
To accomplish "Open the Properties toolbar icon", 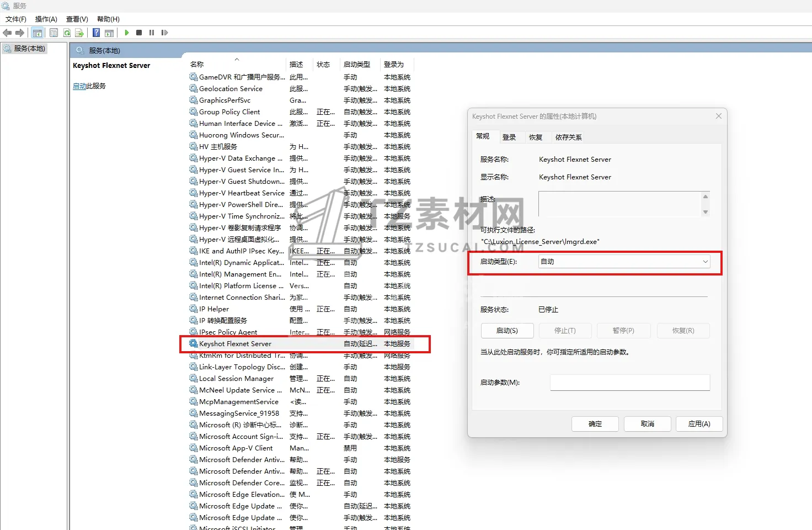I will [x=54, y=33].
